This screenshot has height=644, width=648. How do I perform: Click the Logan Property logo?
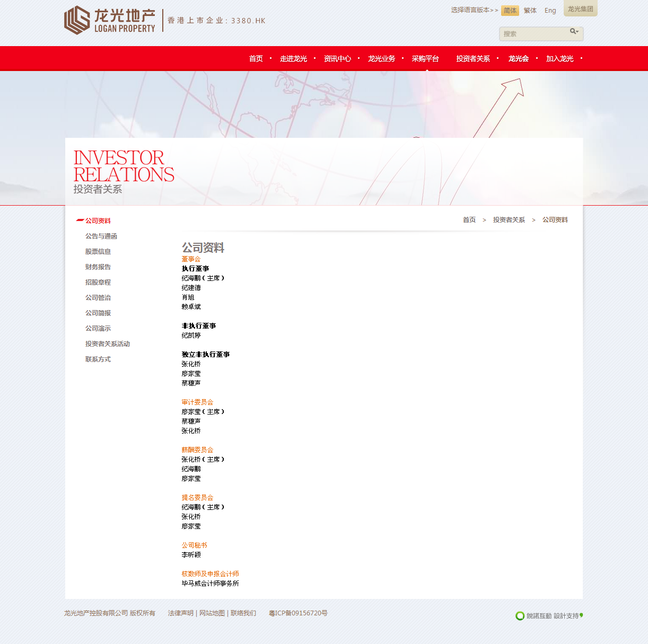coord(110,20)
